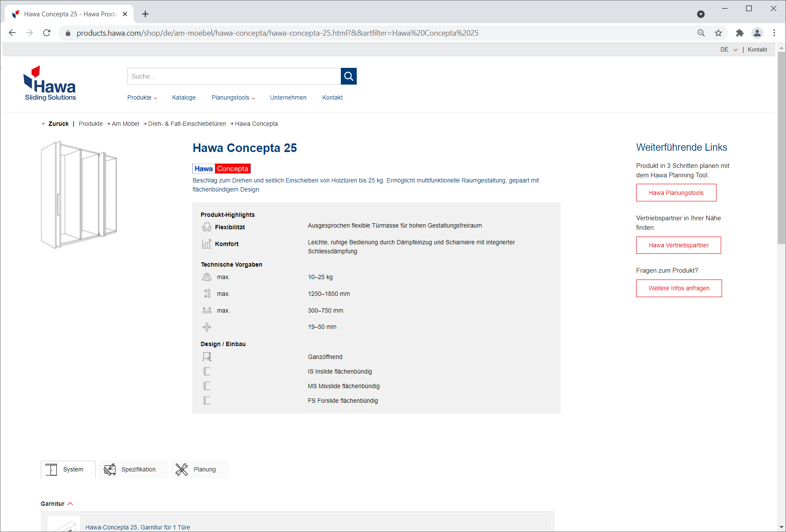
Task: Bookmark this page with the star icon
Action: point(718,33)
